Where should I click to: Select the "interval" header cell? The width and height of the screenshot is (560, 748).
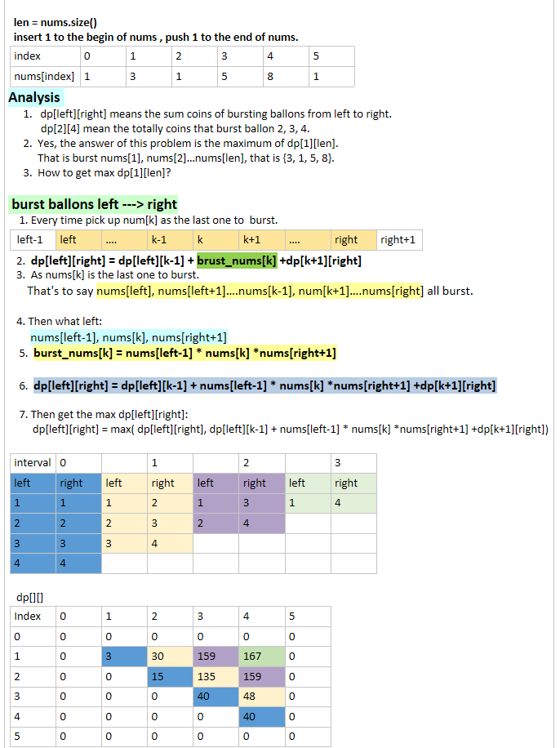click(33, 463)
